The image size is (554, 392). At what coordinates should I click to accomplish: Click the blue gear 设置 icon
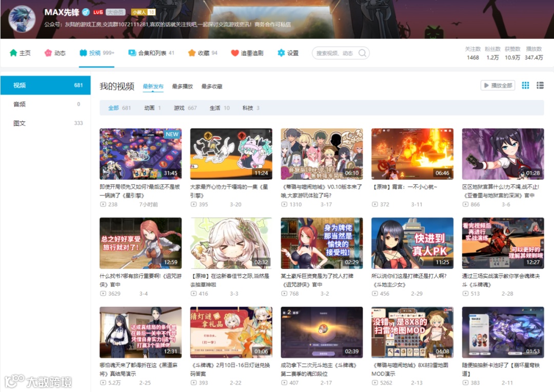coord(281,53)
